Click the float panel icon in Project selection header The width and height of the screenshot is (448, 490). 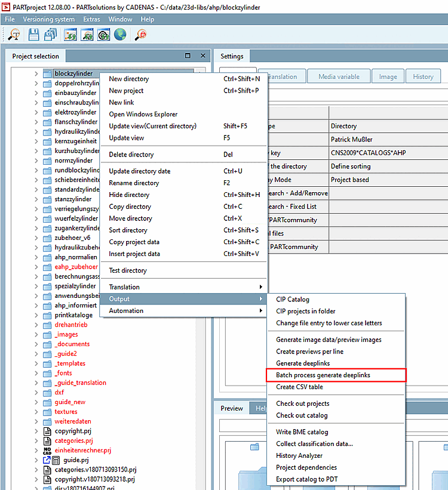[x=188, y=56]
